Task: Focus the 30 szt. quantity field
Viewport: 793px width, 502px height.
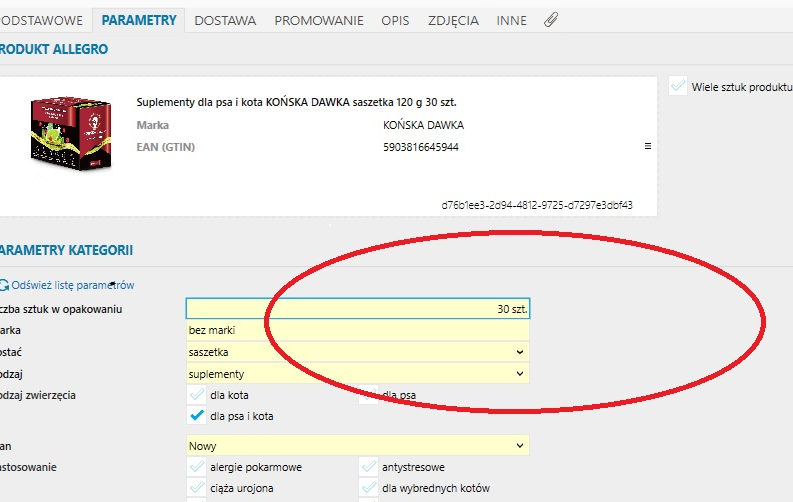Action: click(x=358, y=309)
